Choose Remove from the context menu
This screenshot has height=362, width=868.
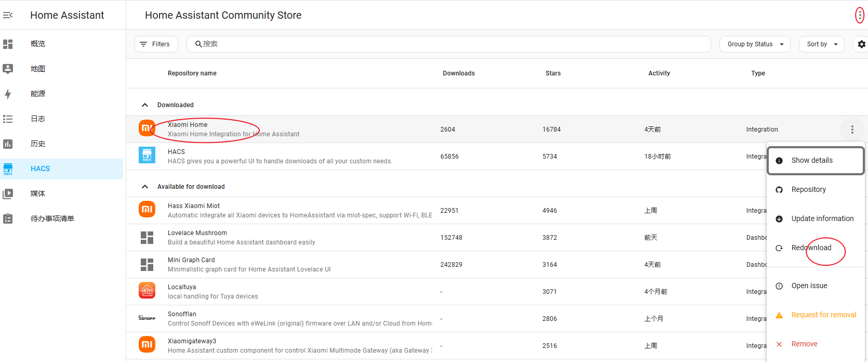[x=816, y=344]
